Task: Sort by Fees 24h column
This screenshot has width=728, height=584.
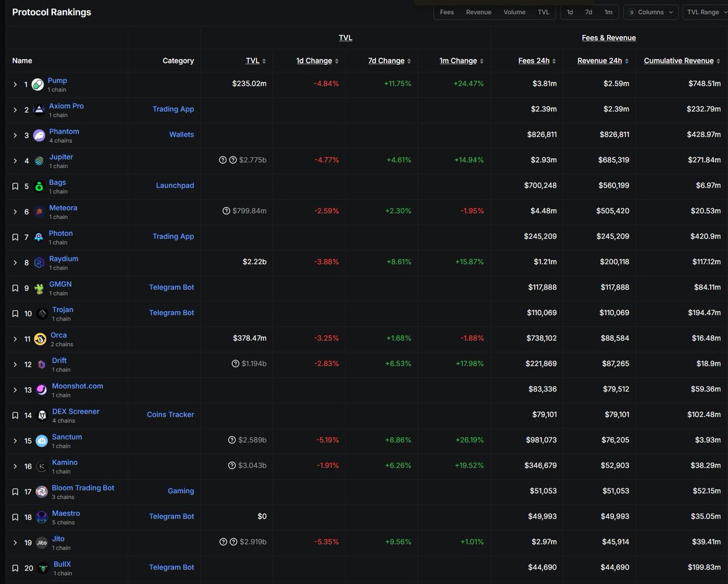Action: pyautogui.click(x=538, y=61)
